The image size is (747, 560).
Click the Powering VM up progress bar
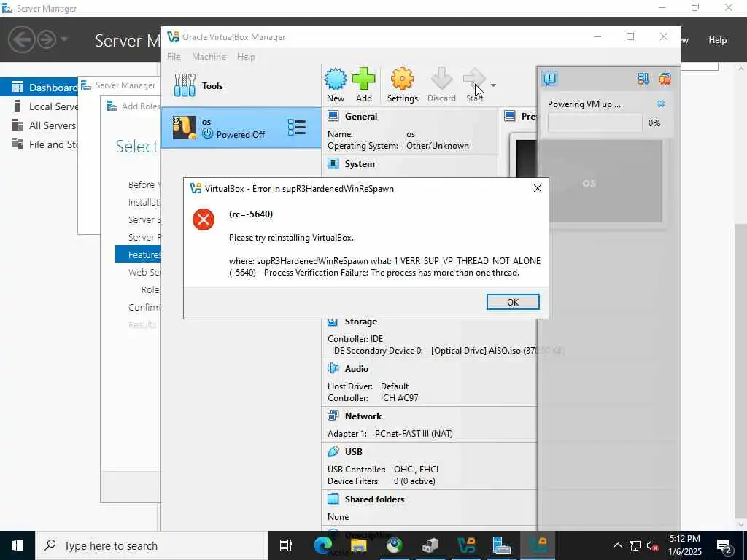pyautogui.click(x=595, y=122)
